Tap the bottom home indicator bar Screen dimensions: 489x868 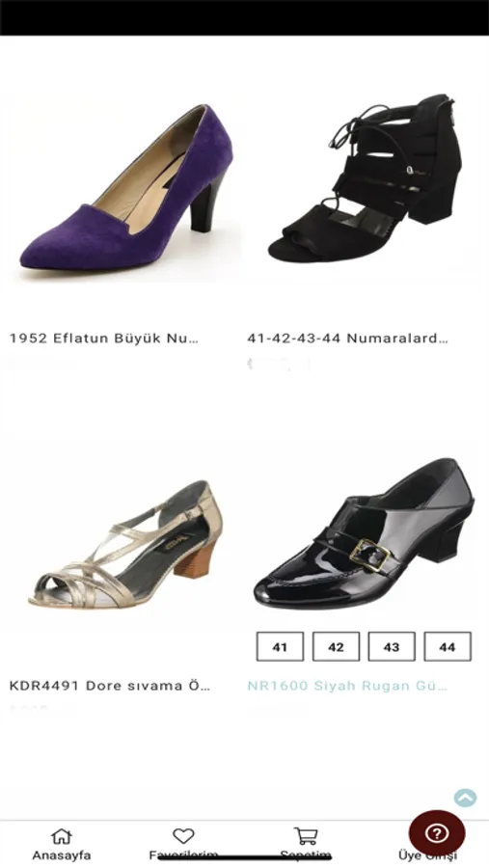click(x=244, y=858)
